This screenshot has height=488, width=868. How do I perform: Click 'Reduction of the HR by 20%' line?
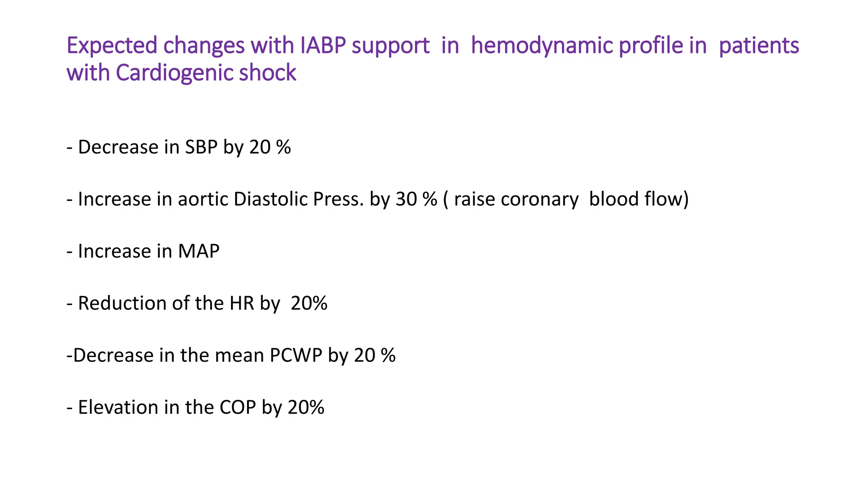tap(197, 304)
